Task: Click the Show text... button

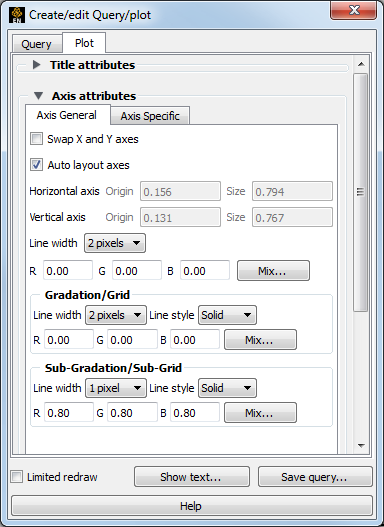Action: click(192, 477)
